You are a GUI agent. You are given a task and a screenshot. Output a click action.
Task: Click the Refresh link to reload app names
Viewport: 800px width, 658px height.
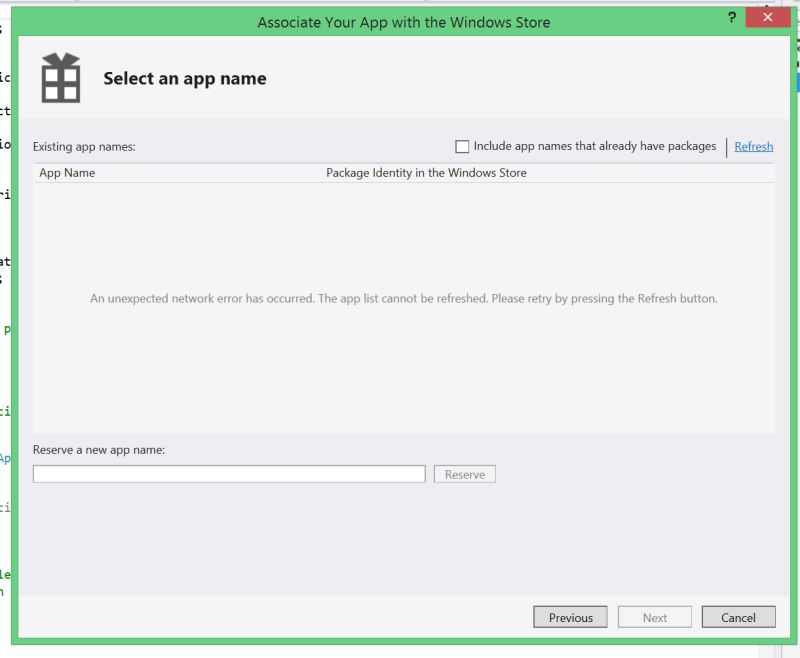[x=752, y=146]
